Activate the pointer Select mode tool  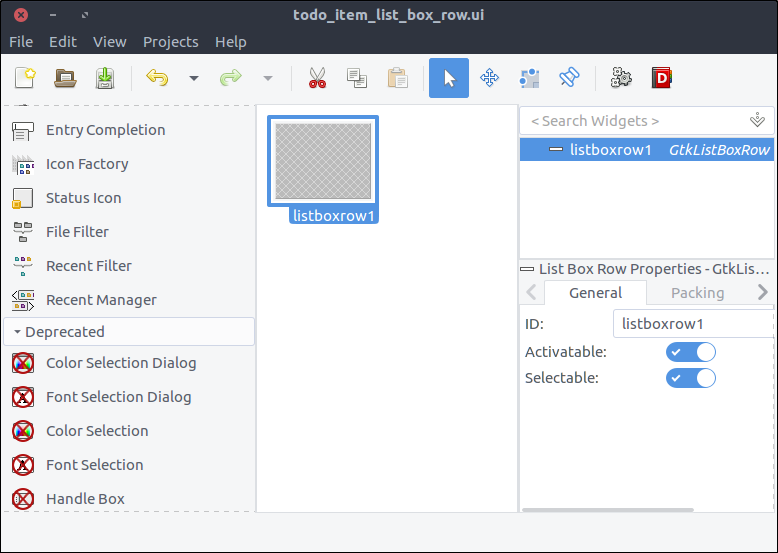click(x=449, y=78)
